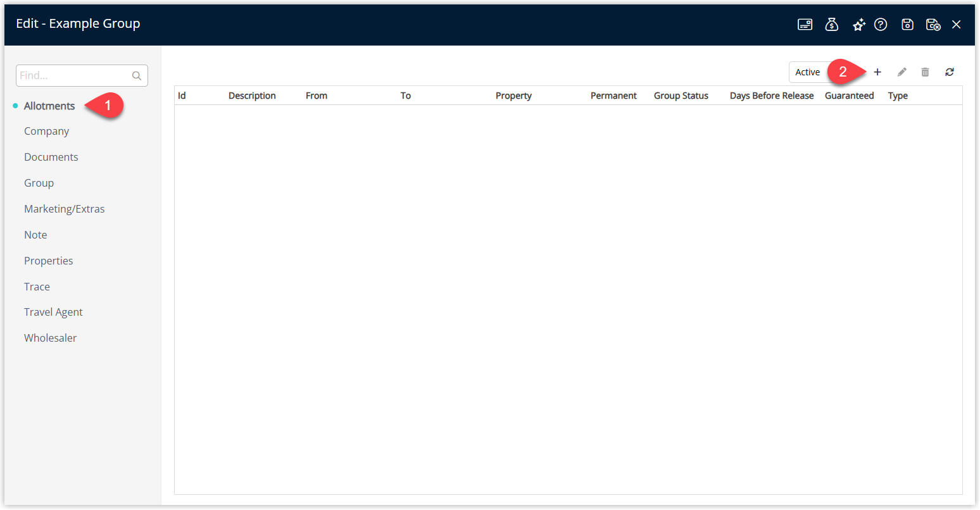The image size is (980, 510).
Task: Click the magnifier search icon
Action: (x=137, y=76)
